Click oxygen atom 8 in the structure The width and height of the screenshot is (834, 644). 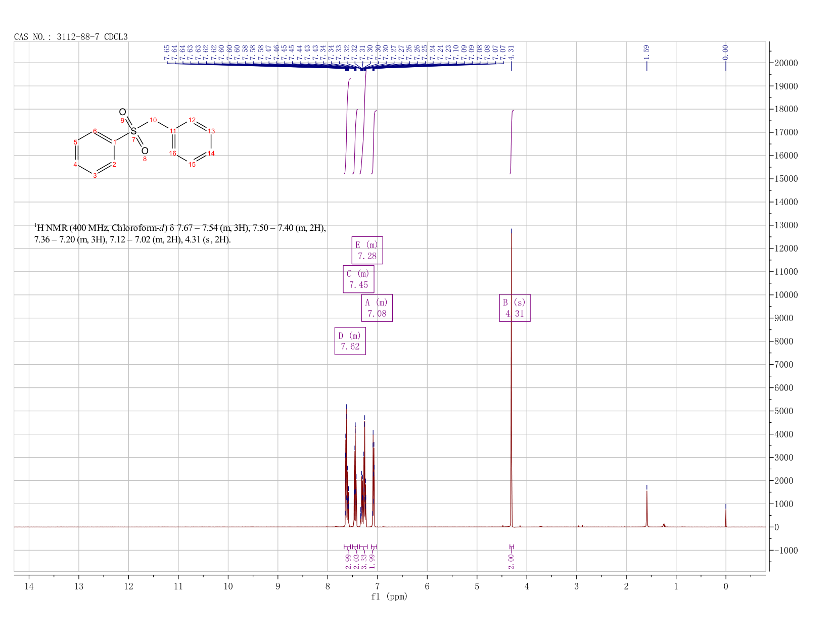point(145,151)
